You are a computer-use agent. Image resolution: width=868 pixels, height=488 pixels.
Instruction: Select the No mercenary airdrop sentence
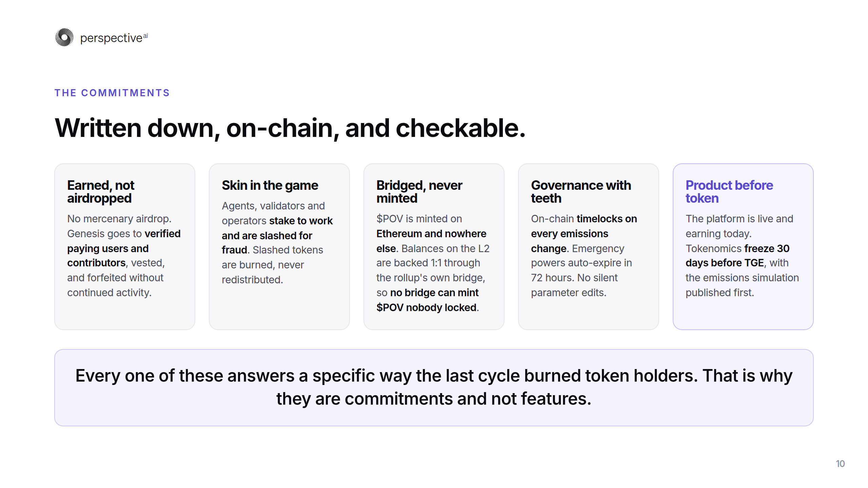[x=119, y=219]
